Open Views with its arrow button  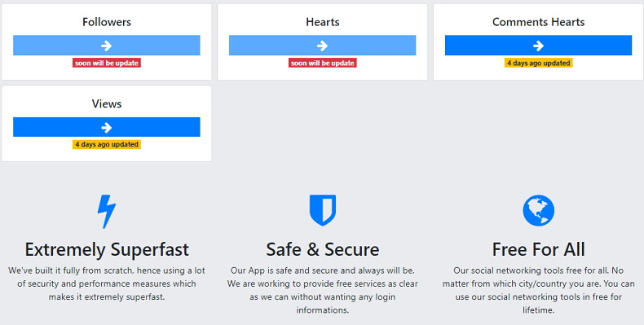[107, 127]
